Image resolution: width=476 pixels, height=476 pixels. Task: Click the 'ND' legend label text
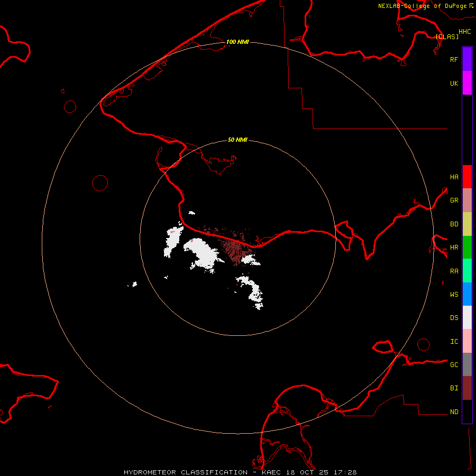(x=454, y=411)
